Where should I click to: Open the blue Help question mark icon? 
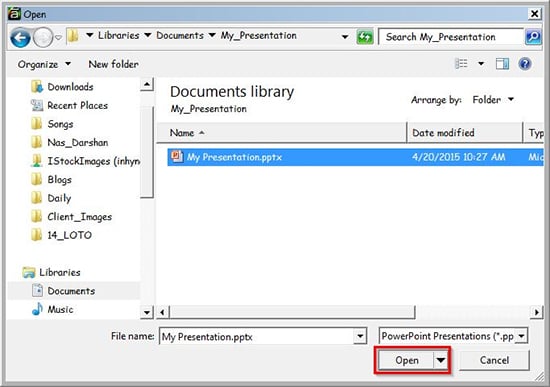[x=525, y=64]
